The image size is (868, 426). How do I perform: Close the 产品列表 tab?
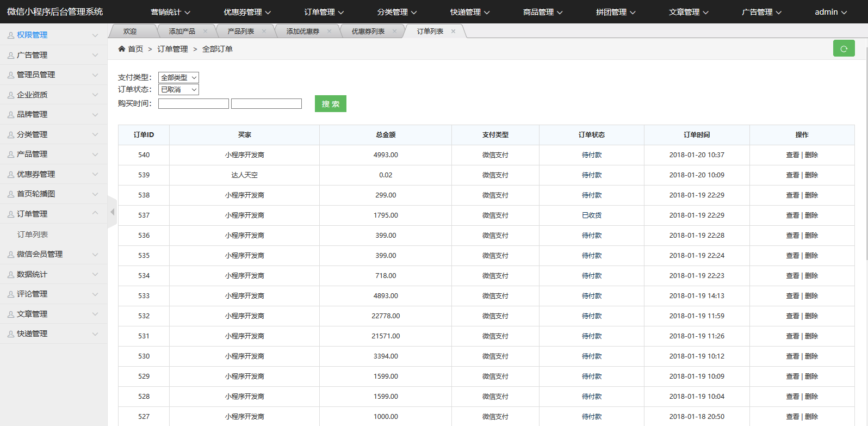coord(264,32)
